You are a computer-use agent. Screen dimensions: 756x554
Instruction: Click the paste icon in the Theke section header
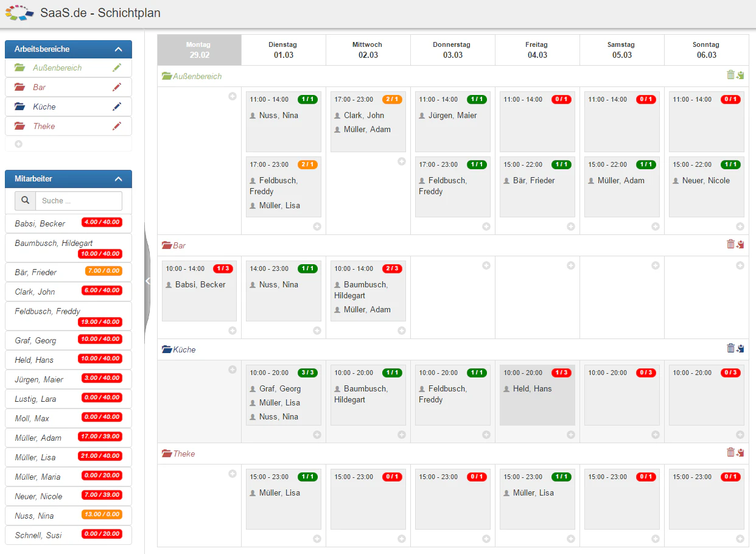point(740,452)
